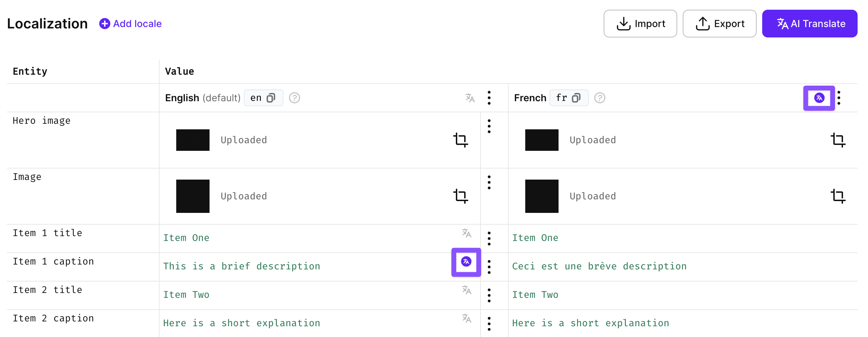Edit the French 'Ceci est une brève description' text

[599, 266]
